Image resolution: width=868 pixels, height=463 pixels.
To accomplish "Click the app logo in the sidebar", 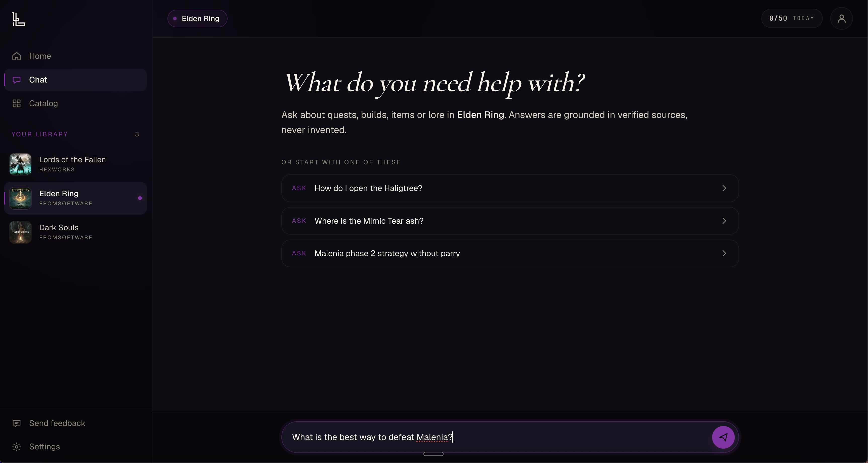I will pos(19,19).
